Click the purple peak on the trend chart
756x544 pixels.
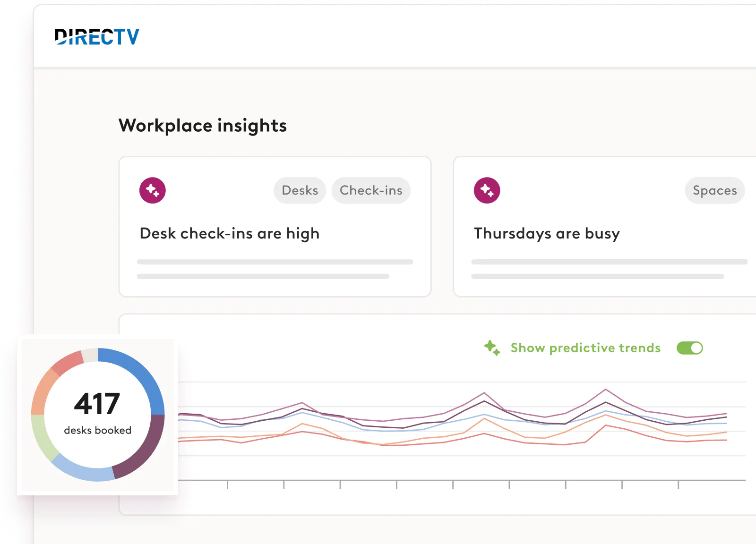click(x=606, y=389)
